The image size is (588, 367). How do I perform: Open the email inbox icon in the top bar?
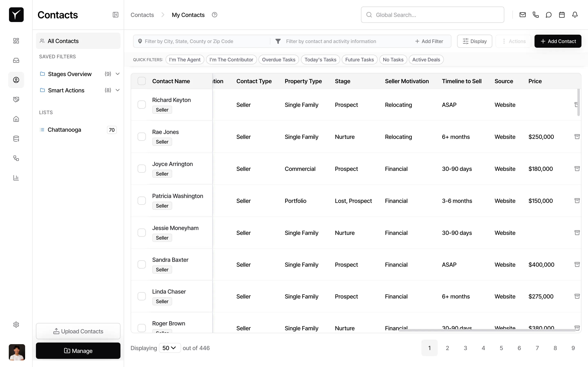(522, 14)
